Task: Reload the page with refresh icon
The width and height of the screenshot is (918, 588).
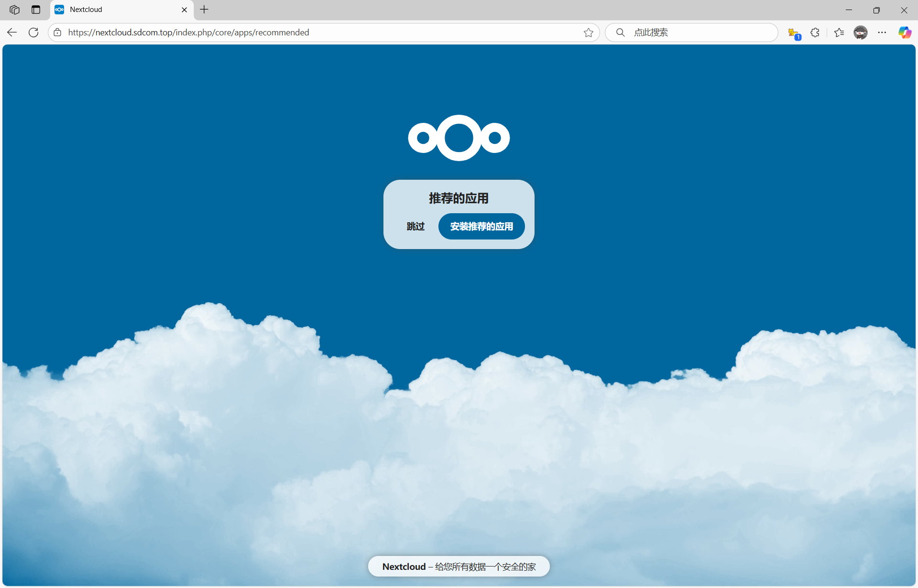Action: pyautogui.click(x=33, y=33)
